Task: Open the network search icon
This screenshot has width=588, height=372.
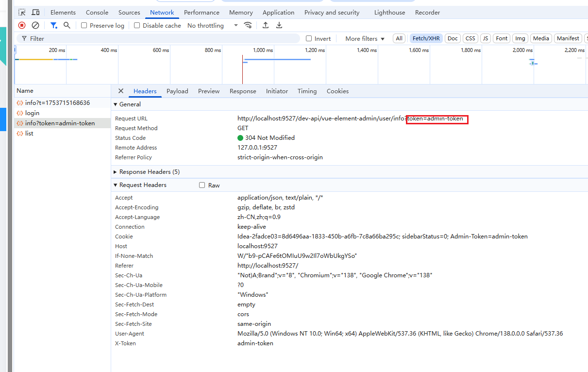Action: click(67, 25)
